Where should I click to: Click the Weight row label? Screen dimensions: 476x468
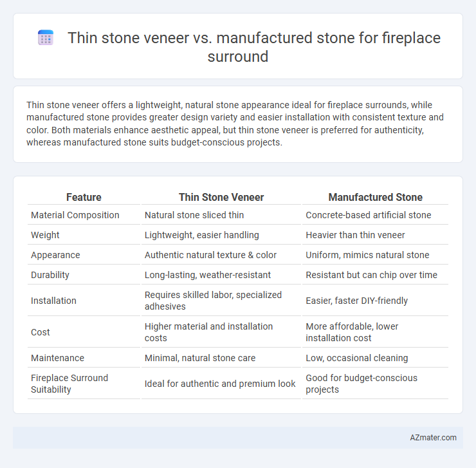pos(45,235)
